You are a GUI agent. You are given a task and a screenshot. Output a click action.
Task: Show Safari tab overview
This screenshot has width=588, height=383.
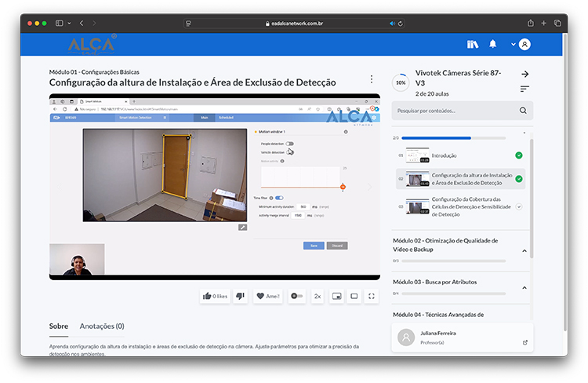(x=557, y=24)
